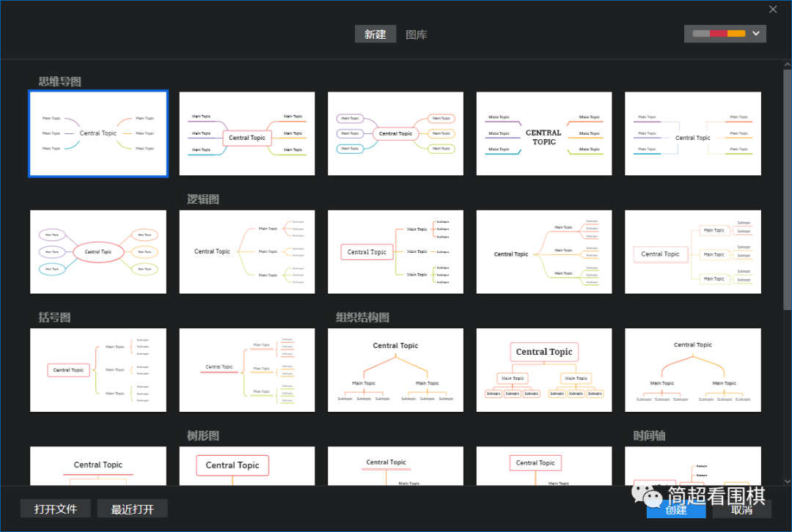The height and width of the screenshot is (532, 792).
Task: Switch to the 新建 tab
Action: [x=375, y=34]
